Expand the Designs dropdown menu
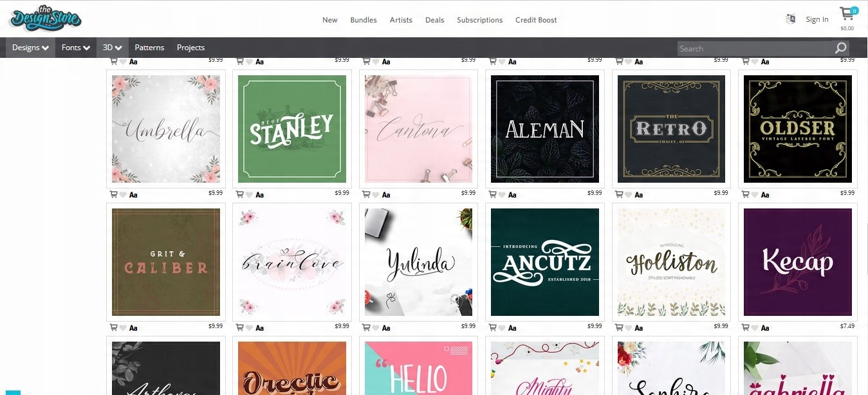The image size is (868, 395). [x=31, y=48]
